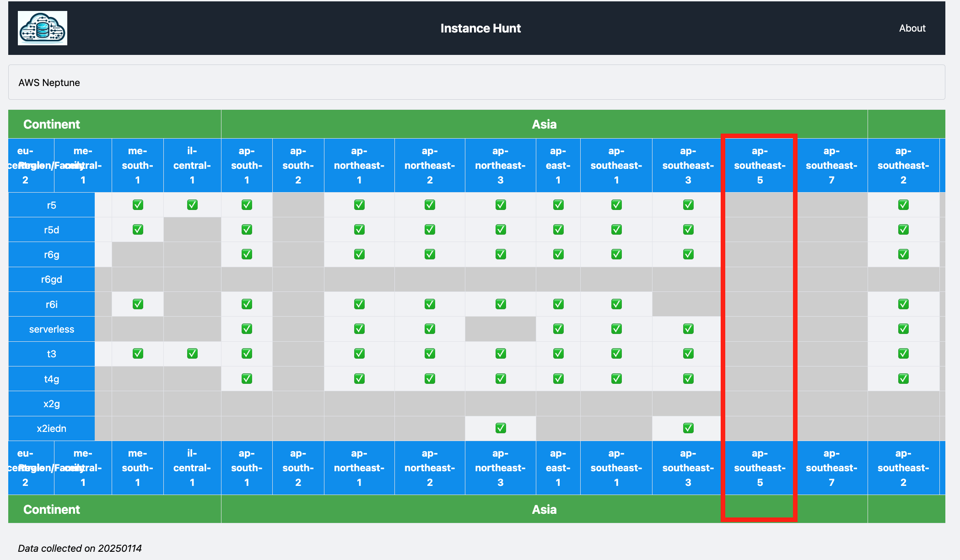
Task: Select the r6i row header
Action: [x=52, y=304]
